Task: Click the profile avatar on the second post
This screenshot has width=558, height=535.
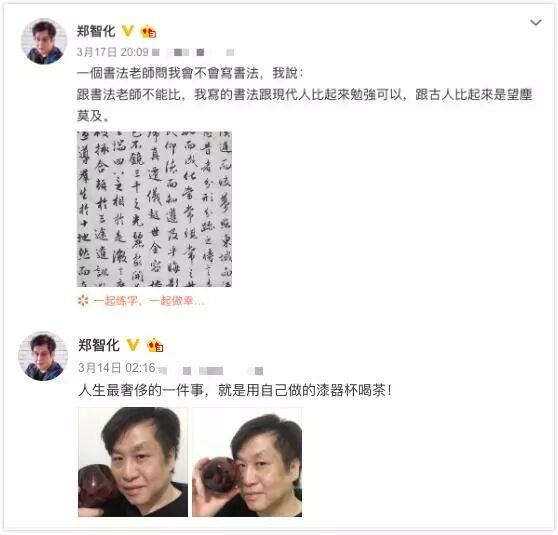Action: (43, 356)
